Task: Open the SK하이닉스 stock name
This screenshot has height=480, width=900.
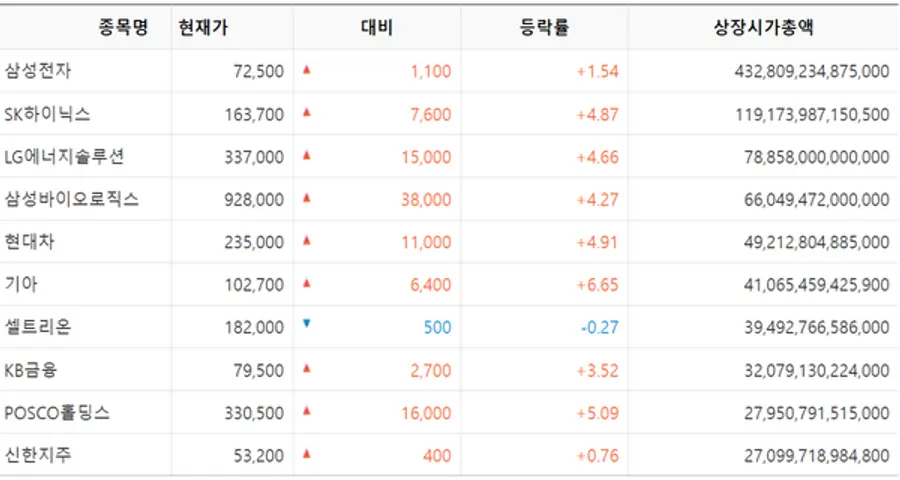Action: 47,114
